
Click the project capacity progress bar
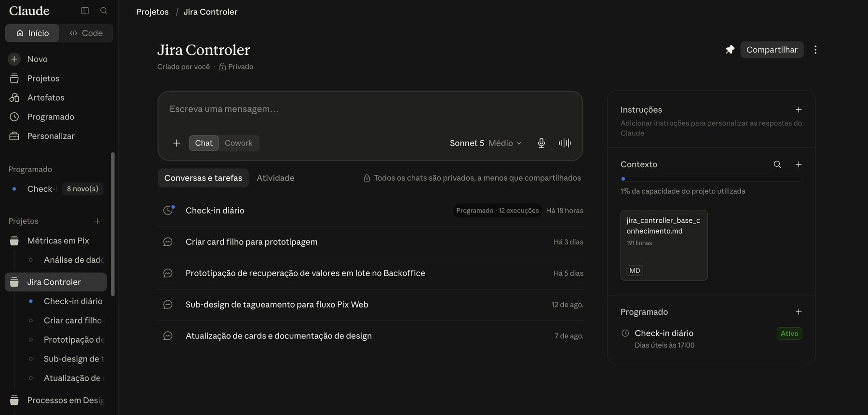711,179
